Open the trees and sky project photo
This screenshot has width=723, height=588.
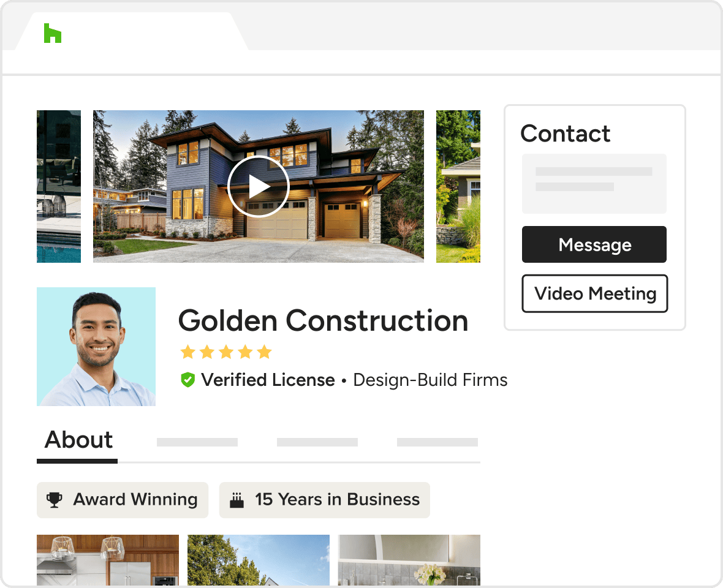coord(259,560)
